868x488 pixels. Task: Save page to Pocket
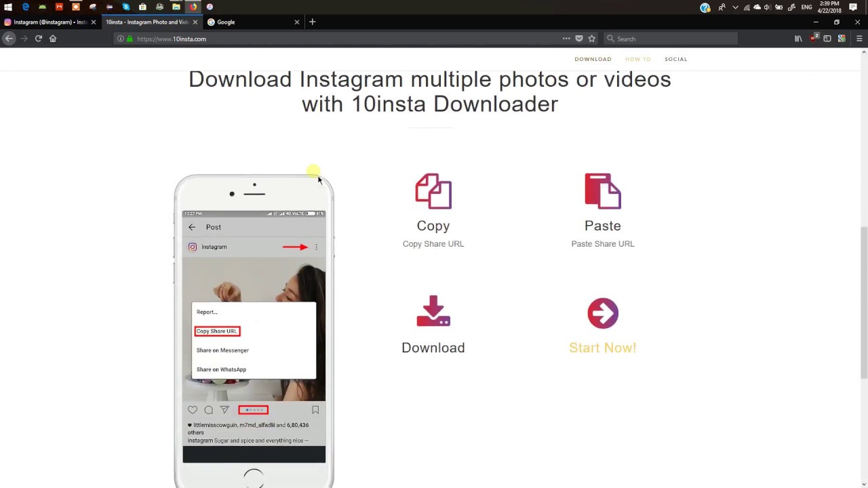click(579, 39)
